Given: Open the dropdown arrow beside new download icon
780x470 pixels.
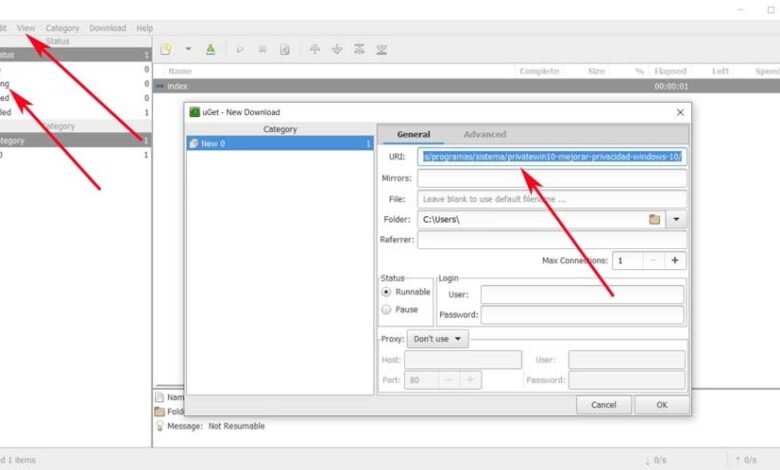Looking at the screenshot, I should tap(188, 49).
